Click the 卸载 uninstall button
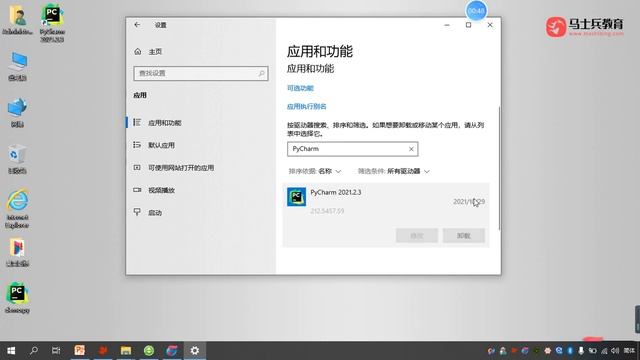Viewport: 640px width, 360px height. pos(464,236)
